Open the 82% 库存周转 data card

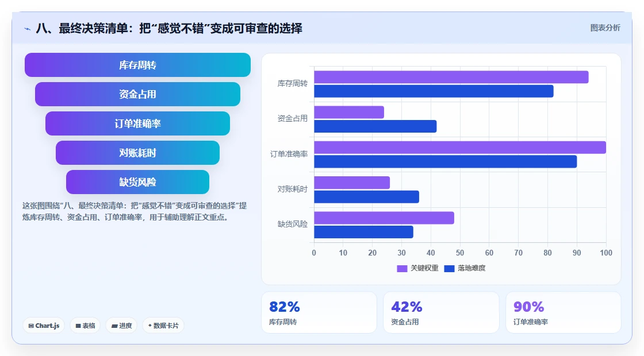319,312
